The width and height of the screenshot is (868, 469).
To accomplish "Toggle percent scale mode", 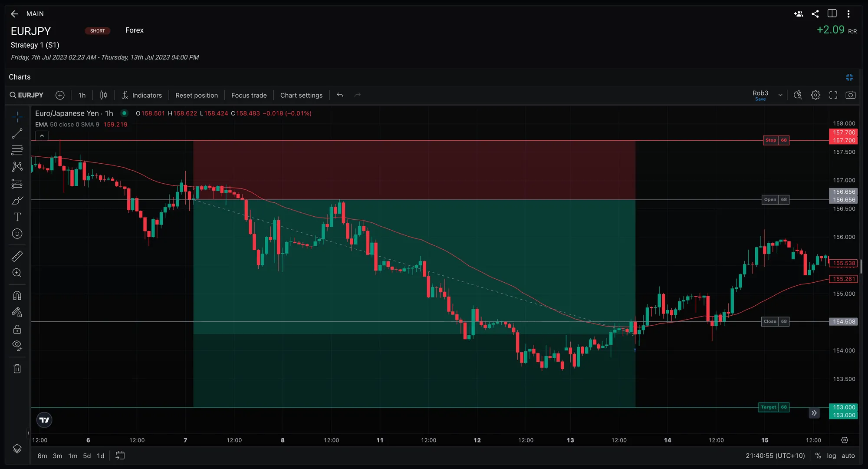I will tap(818, 456).
